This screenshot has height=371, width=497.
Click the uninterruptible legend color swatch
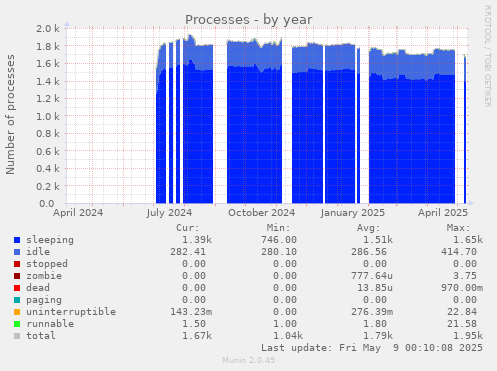17,312
